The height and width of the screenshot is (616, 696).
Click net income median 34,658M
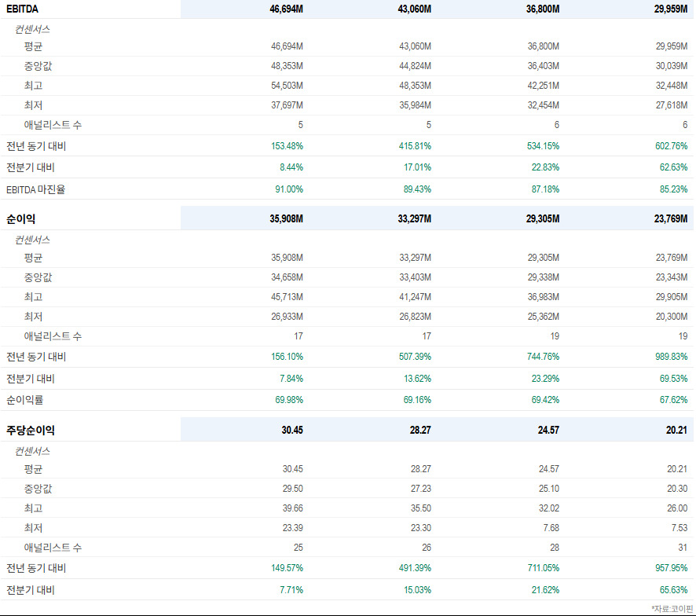coord(288,277)
